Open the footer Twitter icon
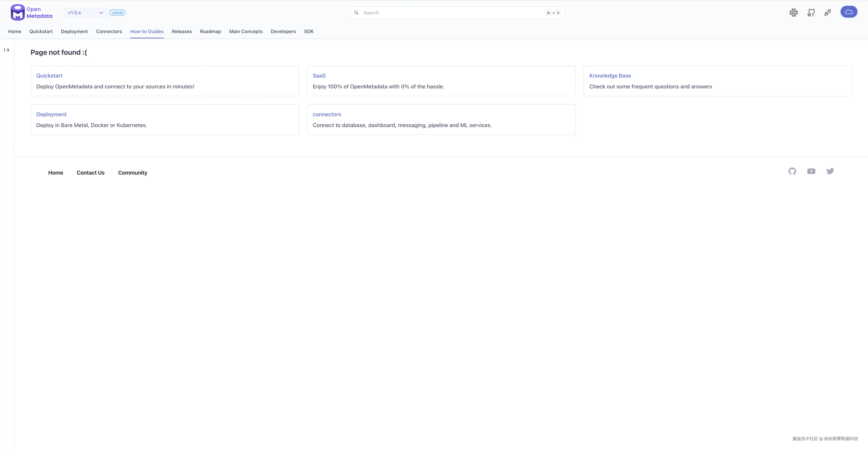This screenshot has width=868, height=451. pos(830,171)
